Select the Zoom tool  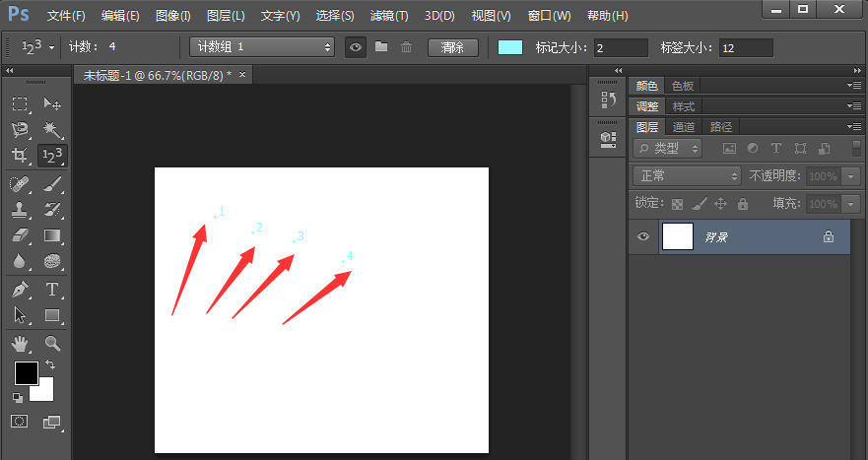click(53, 344)
